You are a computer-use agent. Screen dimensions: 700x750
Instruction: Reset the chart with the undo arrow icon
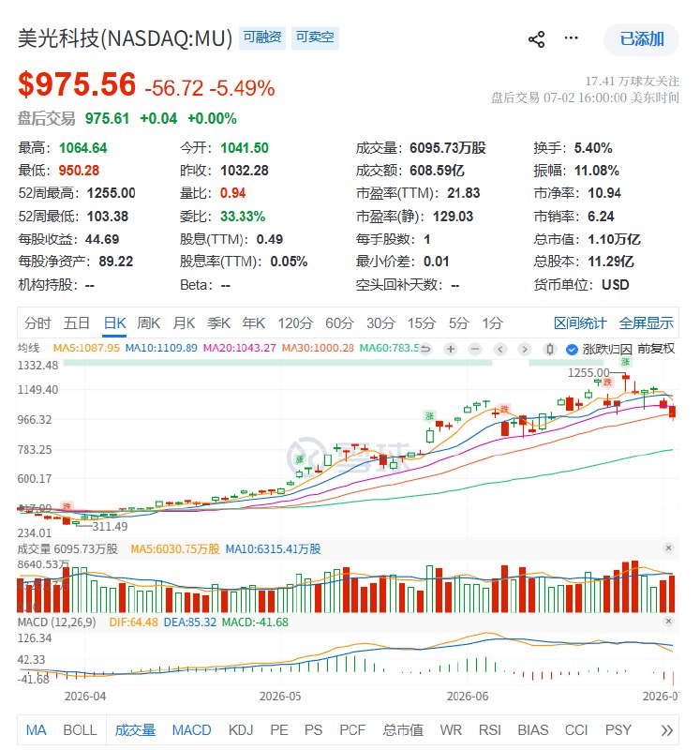pyautogui.click(x=425, y=349)
